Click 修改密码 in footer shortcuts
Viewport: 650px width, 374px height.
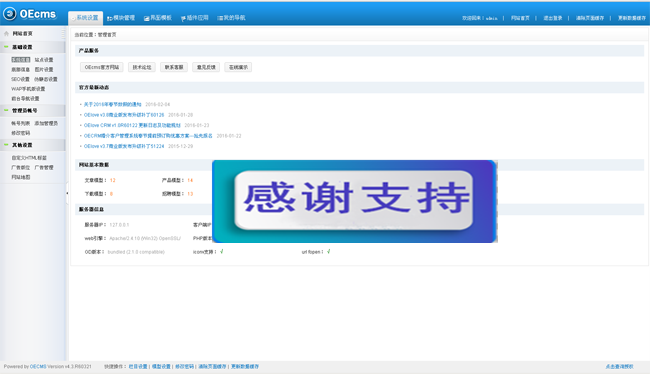(x=184, y=367)
